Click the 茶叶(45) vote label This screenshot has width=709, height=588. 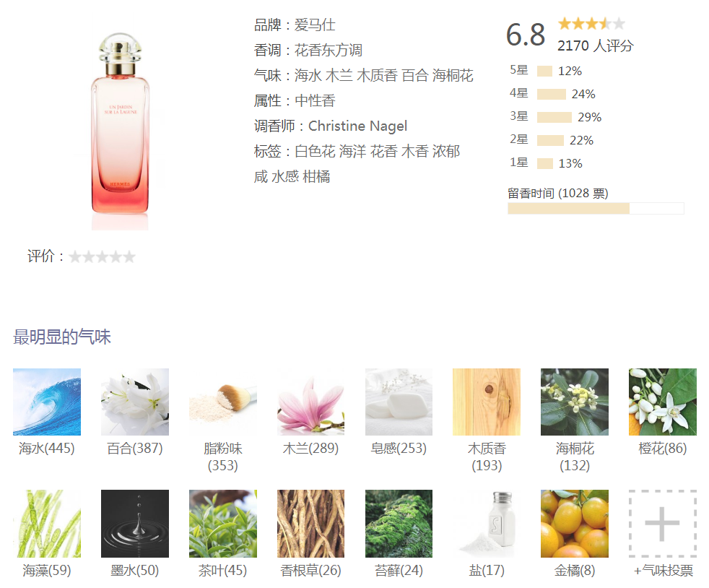[x=222, y=571]
